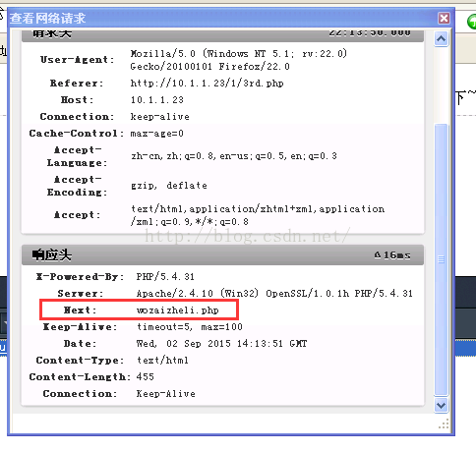The height and width of the screenshot is (451, 476).
Task: Click the Server value Apache/2.4.10
Action: coord(274,293)
